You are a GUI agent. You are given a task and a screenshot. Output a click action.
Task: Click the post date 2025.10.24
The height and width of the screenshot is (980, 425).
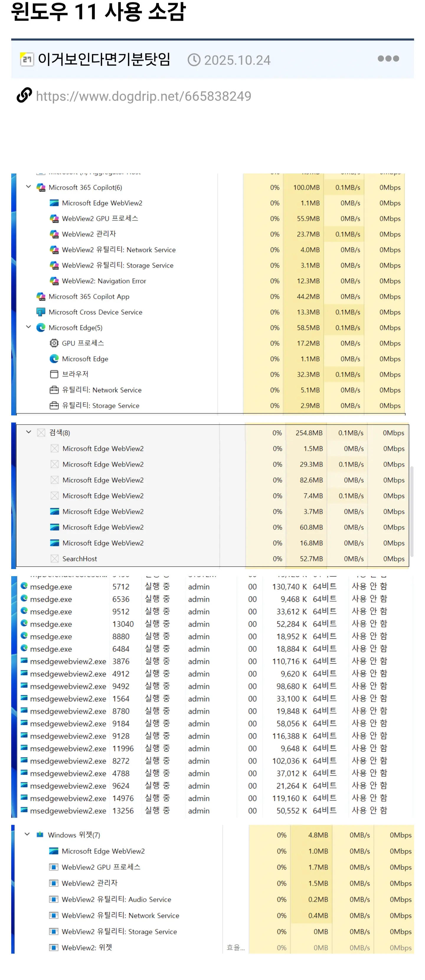click(237, 60)
